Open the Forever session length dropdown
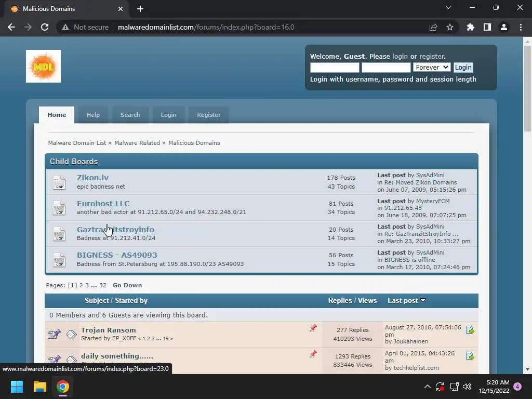The height and width of the screenshot is (399, 532). point(432,67)
